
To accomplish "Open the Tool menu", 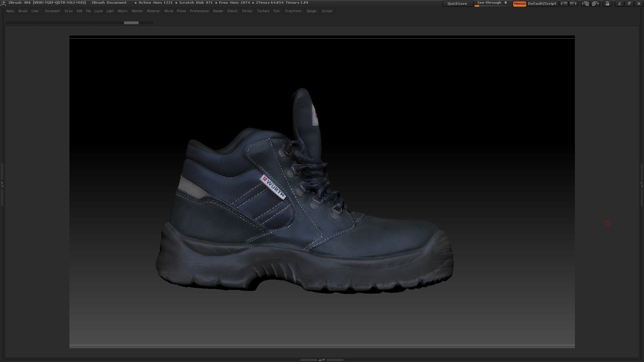I will [276, 11].
